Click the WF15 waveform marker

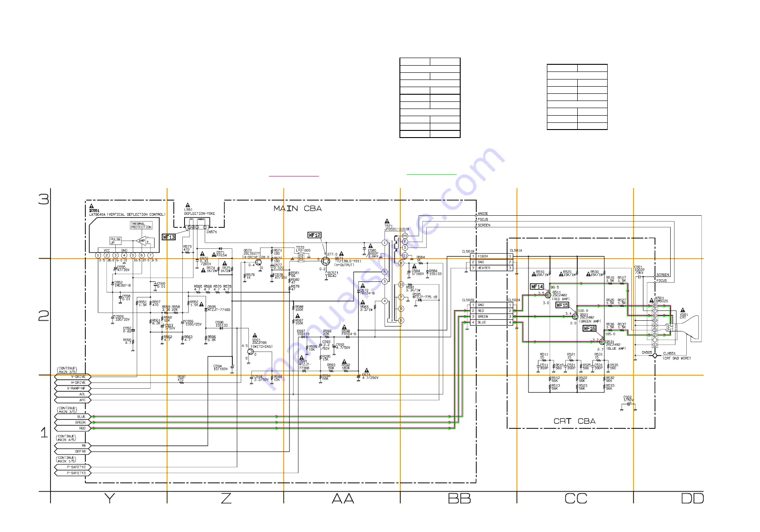click(562, 305)
